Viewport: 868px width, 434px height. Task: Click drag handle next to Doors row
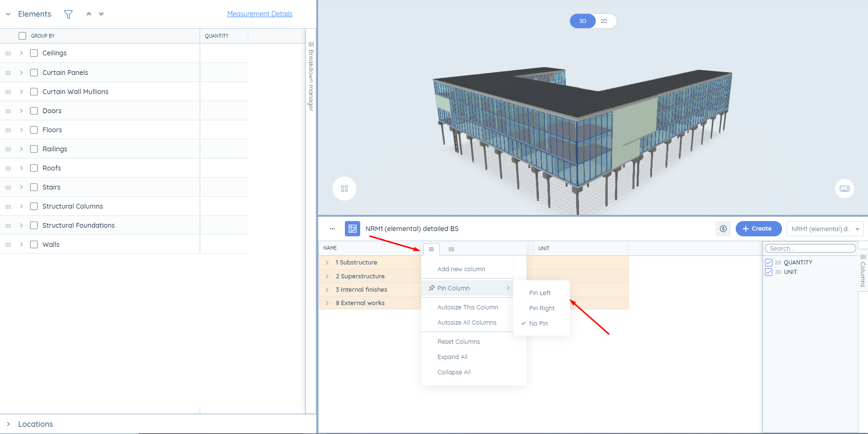(x=8, y=111)
